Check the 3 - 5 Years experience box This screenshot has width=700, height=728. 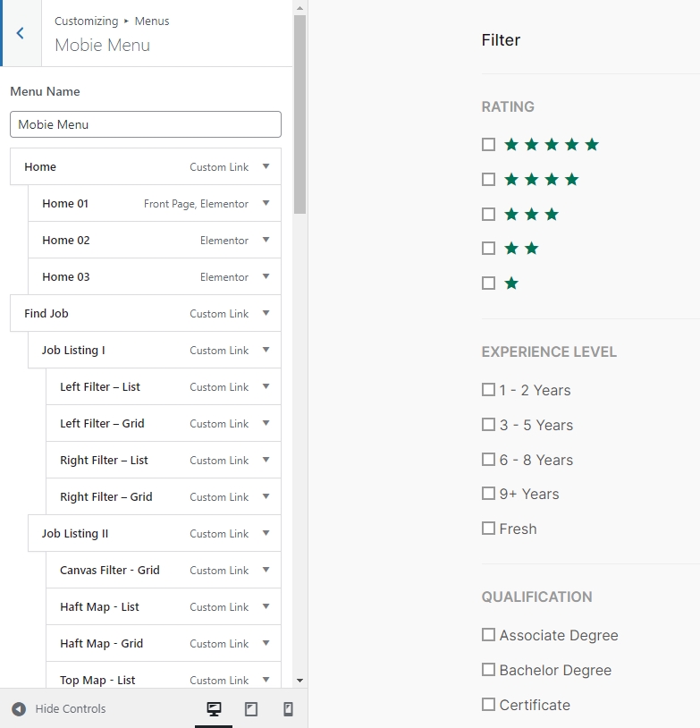[x=488, y=425]
